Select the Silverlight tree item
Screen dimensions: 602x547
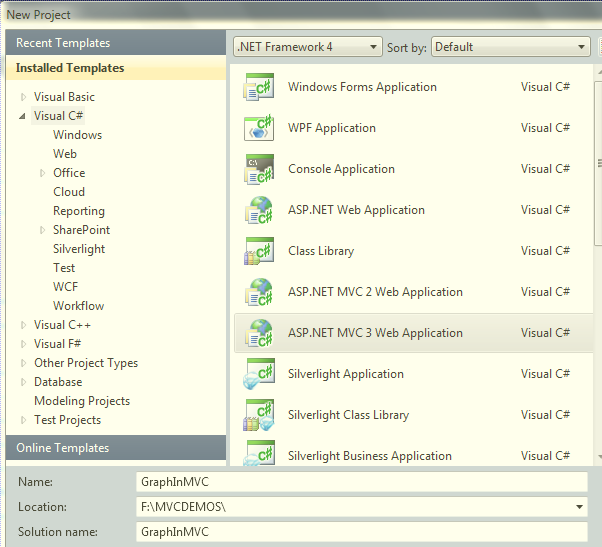tap(79, 249)
